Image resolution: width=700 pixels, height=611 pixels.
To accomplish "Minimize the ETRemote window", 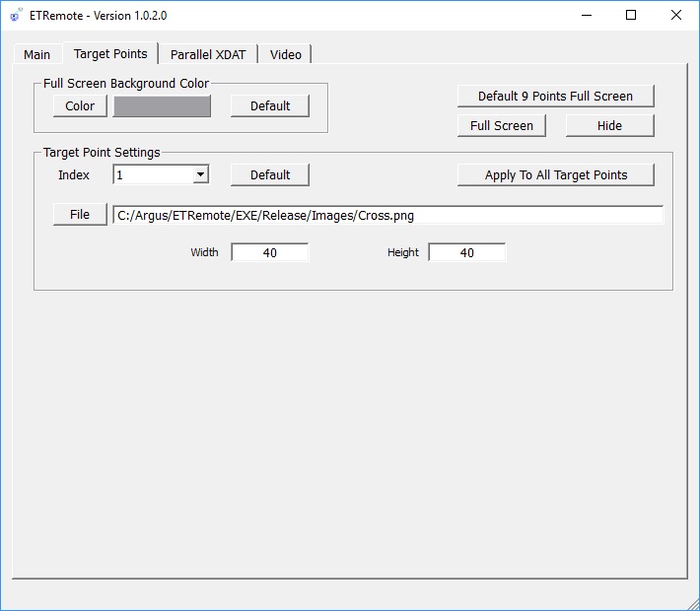I will [587, 15].
